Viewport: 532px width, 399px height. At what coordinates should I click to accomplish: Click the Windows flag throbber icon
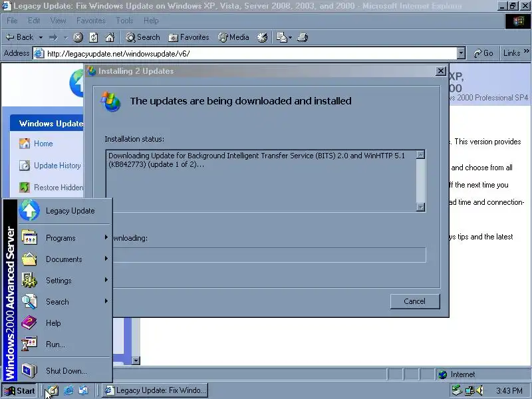coord(518,21)
